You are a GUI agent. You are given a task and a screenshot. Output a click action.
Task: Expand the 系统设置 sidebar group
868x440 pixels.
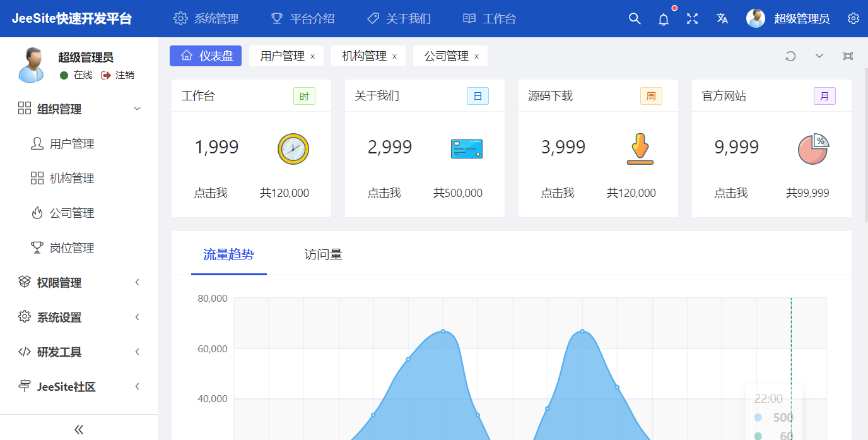point(79,318)
